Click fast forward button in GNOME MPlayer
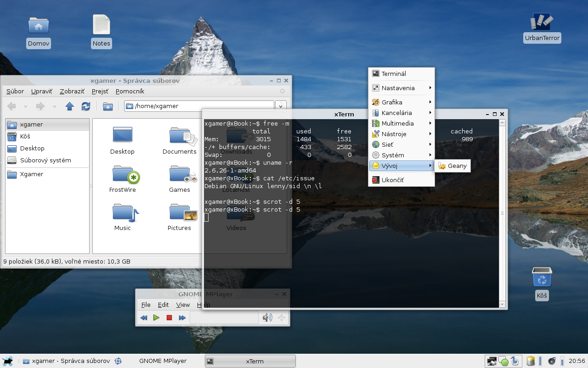 coord(182,317)
